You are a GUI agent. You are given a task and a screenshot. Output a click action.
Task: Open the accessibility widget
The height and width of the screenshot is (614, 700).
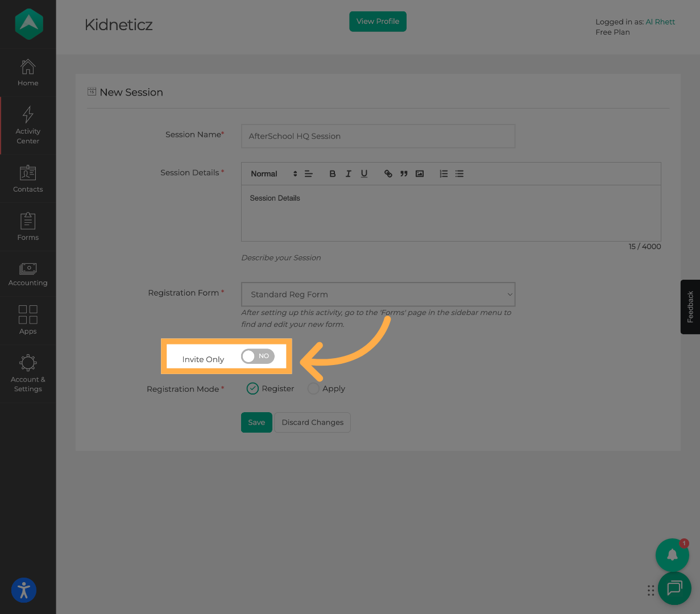pyautogui.click(x=24, y=590)
